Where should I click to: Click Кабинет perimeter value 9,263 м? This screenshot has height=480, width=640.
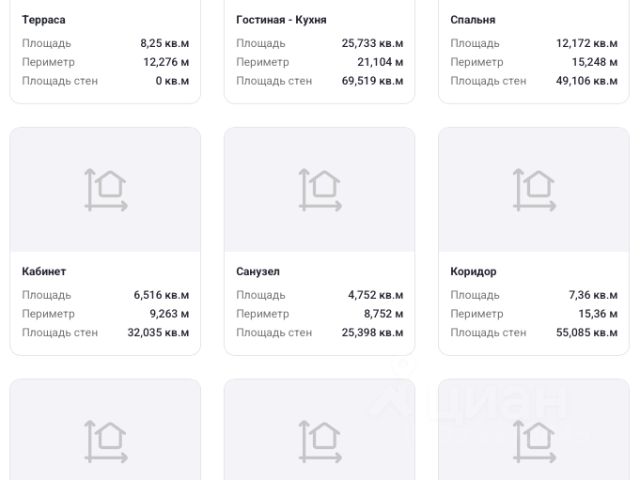point(169,314)
